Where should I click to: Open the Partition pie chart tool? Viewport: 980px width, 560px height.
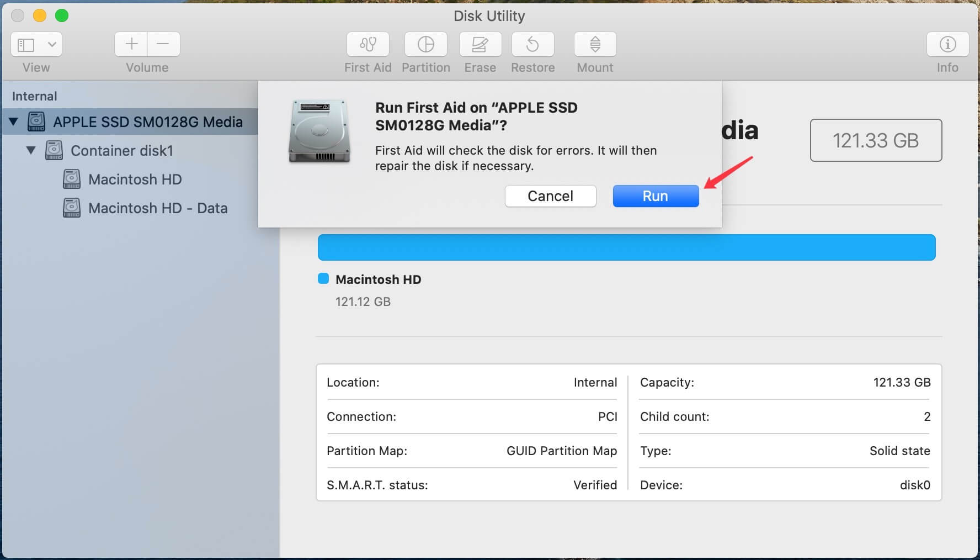(x=425, y=44)
